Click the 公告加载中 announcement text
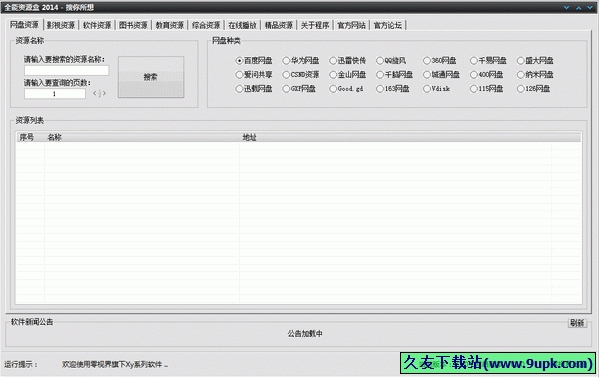 pyautogui.click(x=305, y=334)
